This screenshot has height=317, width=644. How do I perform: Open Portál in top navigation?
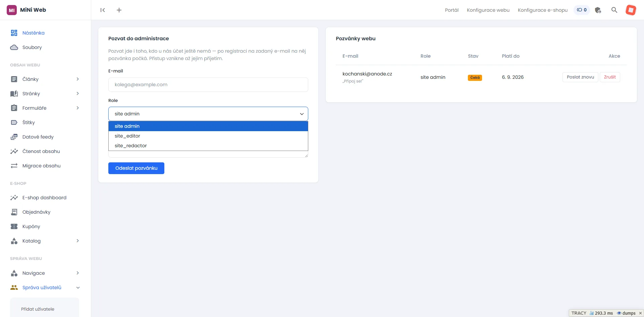(452, 10)
